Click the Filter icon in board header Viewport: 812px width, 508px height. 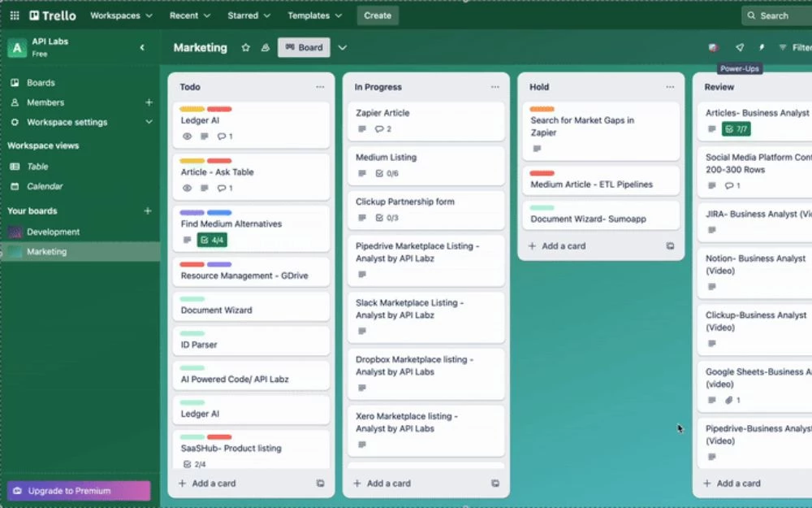[x=783, y=48]
